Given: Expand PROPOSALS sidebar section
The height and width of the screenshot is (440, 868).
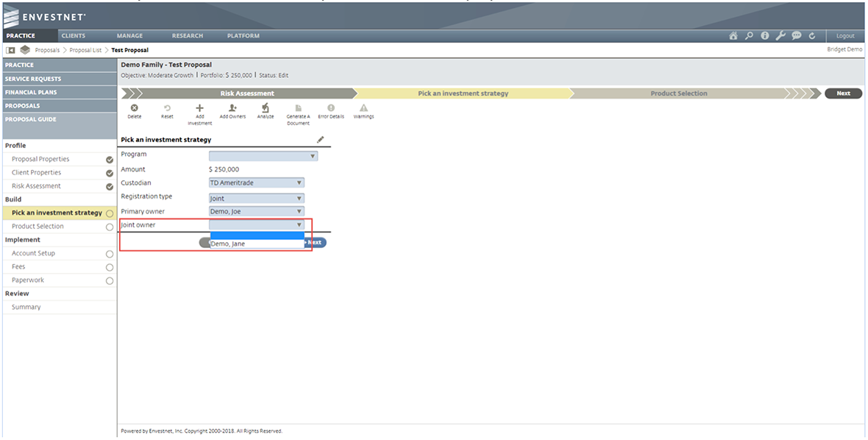Looking at the screenshot, I should (x=60, y=105).
